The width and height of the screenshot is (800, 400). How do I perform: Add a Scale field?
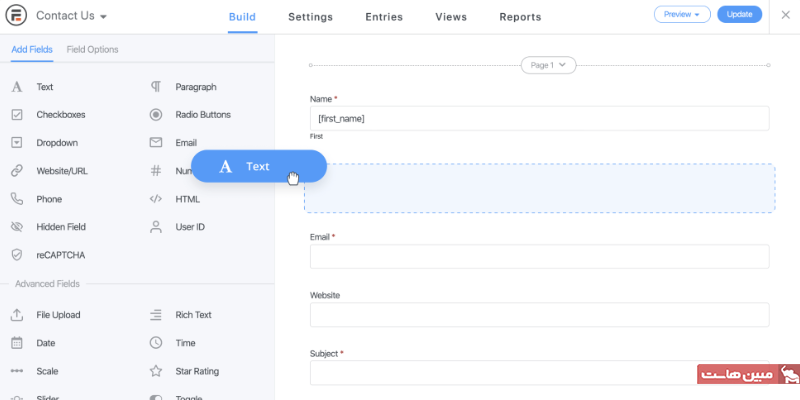[47, 371]
